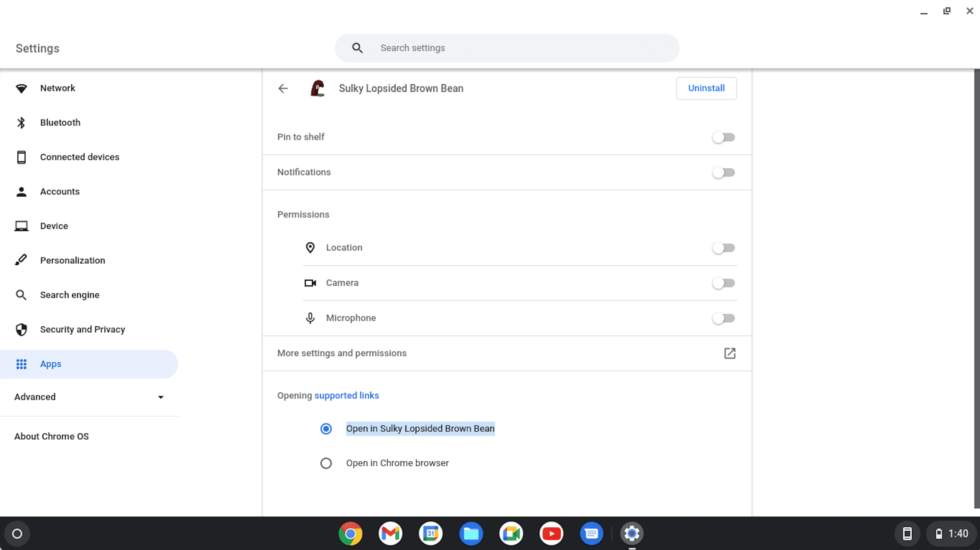Toggle the Notifications switch
Image resolution: width=980 pixels, height=550 pixels.
(x=723, y=172)
